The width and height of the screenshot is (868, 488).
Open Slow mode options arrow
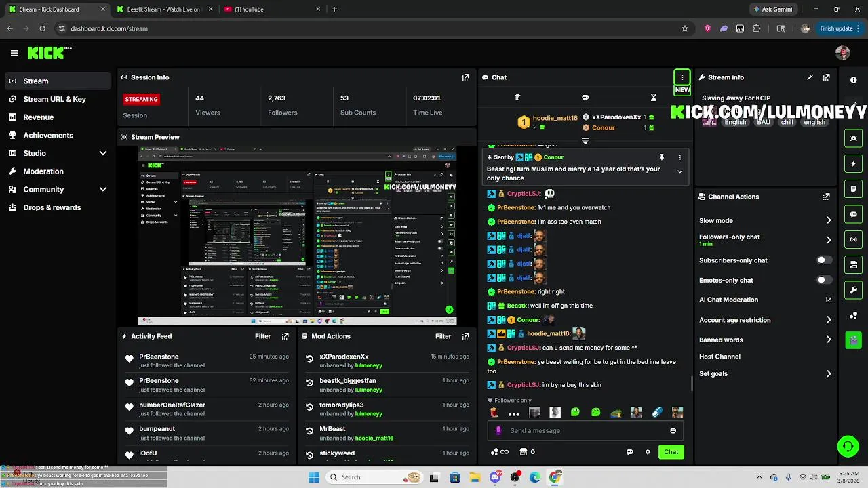(x=829, y=220)
